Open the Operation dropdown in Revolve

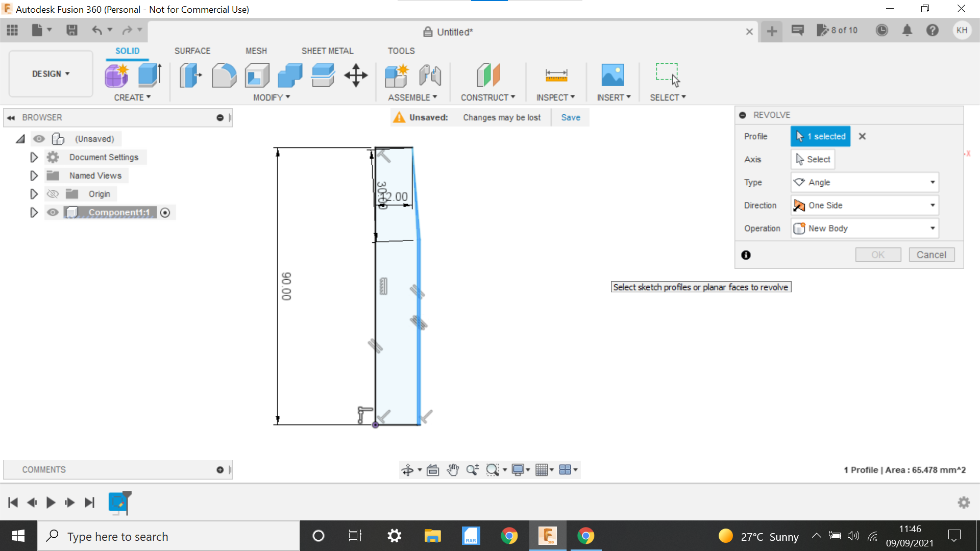tap(865, 228)
